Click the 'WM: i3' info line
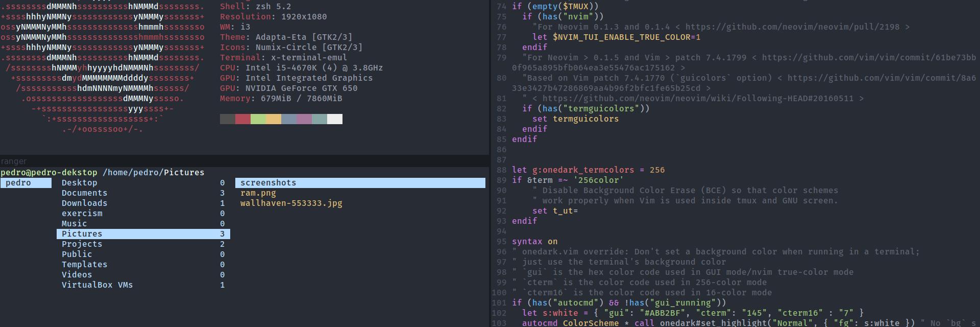Viewport: 980px width, 327px height. 235,27
